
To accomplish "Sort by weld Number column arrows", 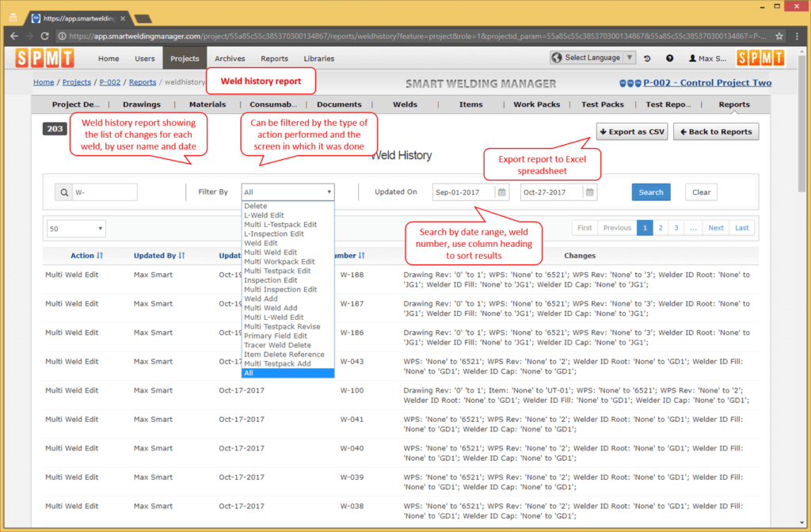I will click(361, 256).
